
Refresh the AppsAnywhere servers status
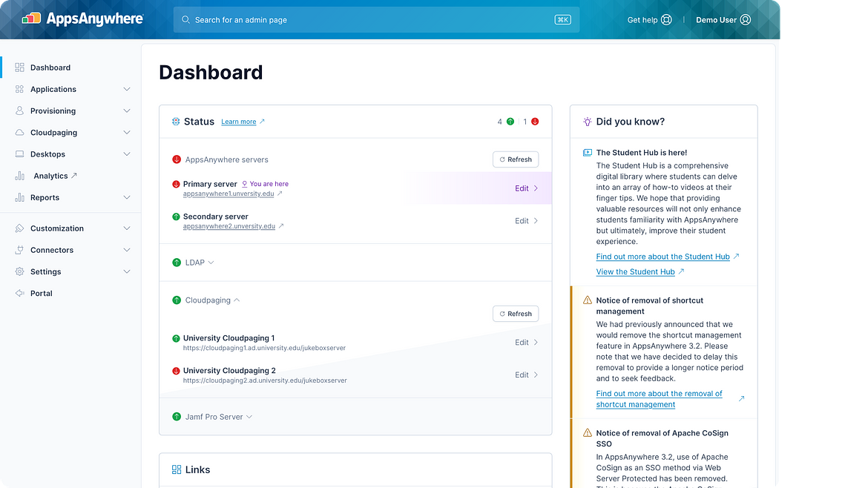[x=516, y=159]
